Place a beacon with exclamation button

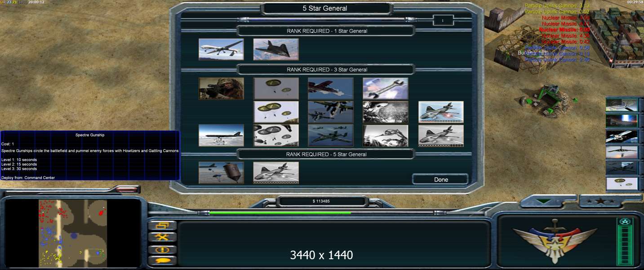pos(162,249)
